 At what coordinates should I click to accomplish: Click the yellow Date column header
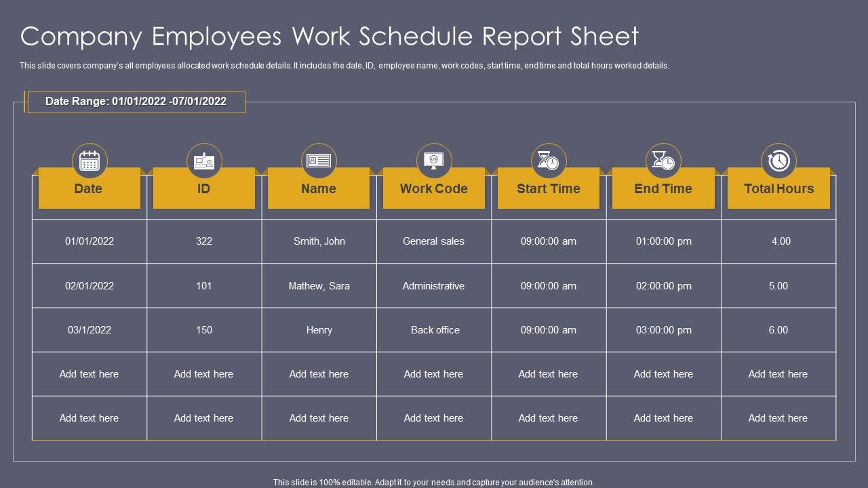pos(89,188)
